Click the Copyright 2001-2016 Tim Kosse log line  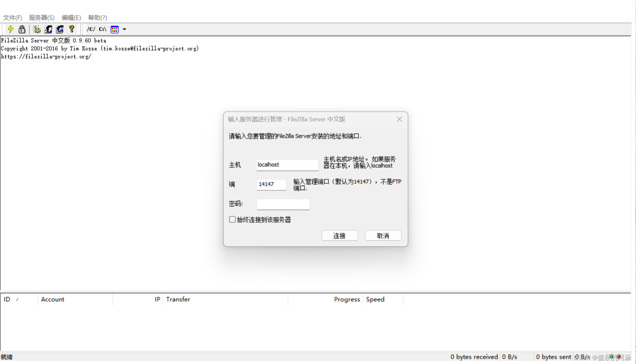(100, 49)
